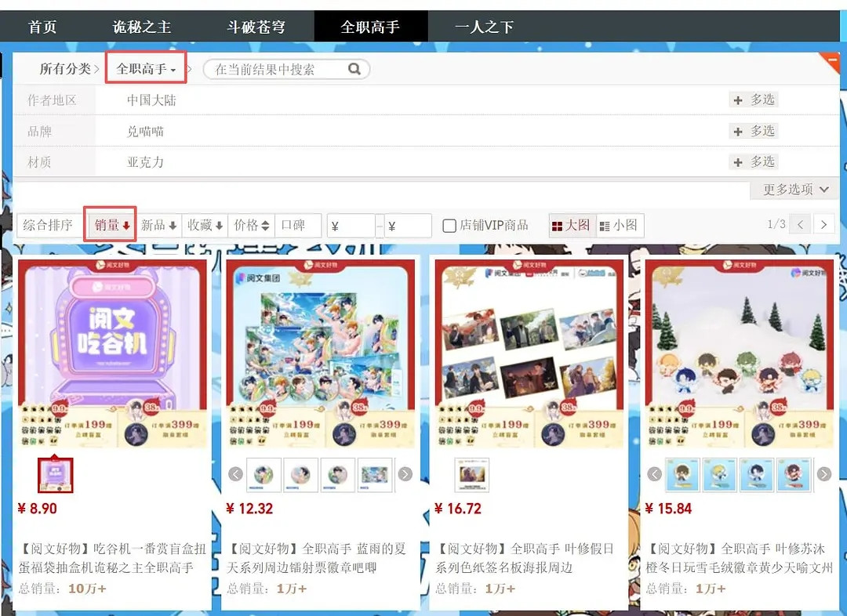The height and width of the screenshot is (616, 847).
Task: Select fourth landscape thumbnail of 蓝雨的夏天 product
Action: point(375,475)
